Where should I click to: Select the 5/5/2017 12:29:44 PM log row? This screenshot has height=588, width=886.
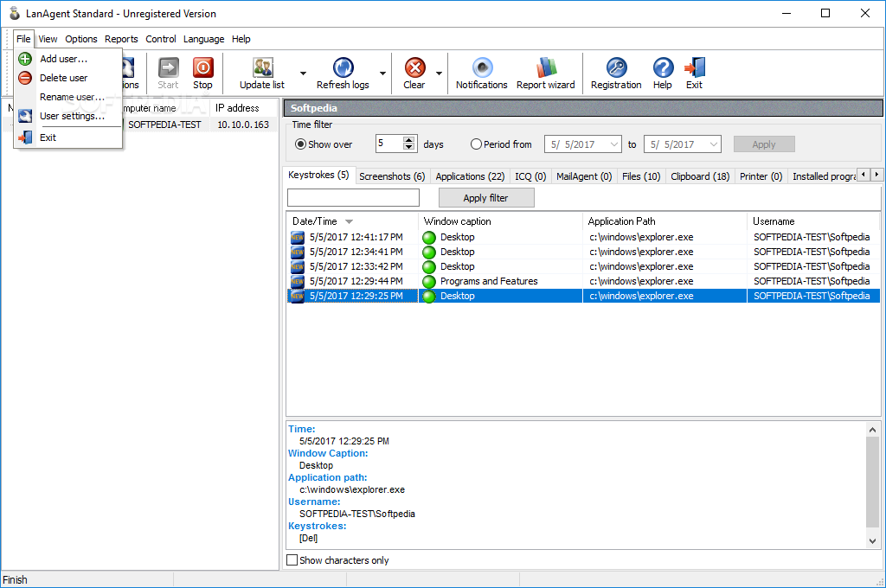tap(583, 281)
